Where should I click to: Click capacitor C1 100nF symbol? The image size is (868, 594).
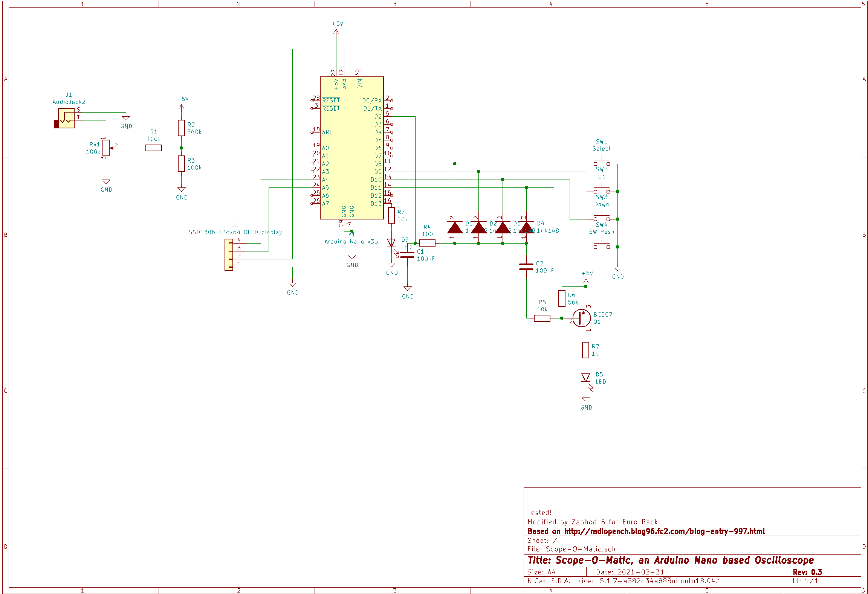407,255
